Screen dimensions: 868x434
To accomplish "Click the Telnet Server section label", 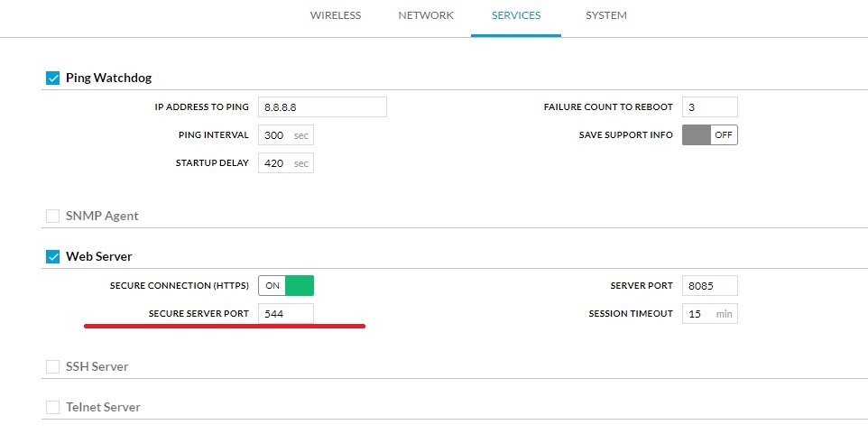I will pyautogui.click(x=103, y=408).
